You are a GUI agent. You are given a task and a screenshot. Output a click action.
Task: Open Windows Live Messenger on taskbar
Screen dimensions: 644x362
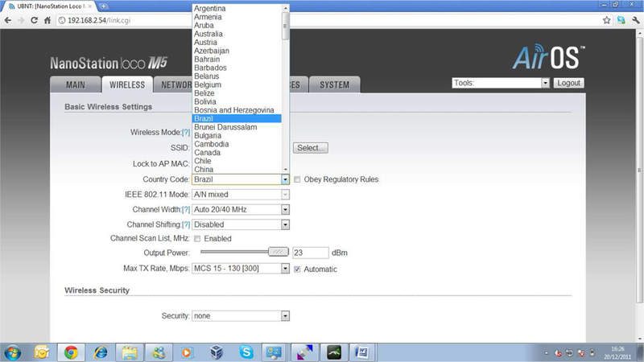pos(158,352)
